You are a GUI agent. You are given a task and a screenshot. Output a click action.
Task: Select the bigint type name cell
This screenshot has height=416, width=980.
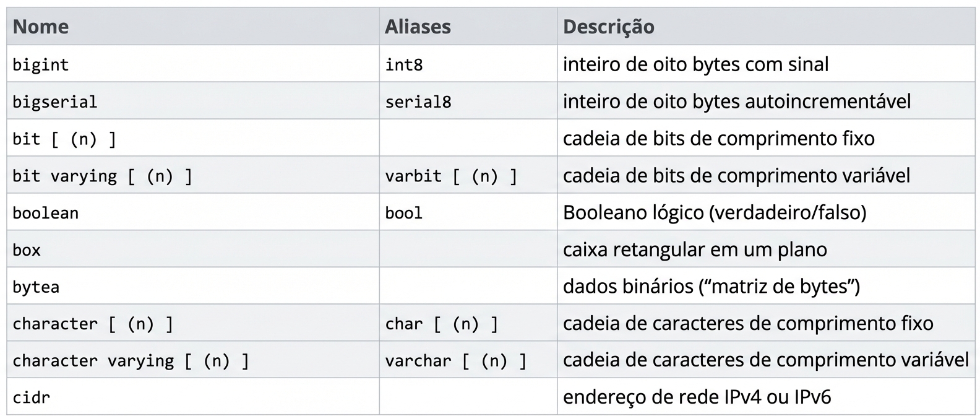click(41, 64)
